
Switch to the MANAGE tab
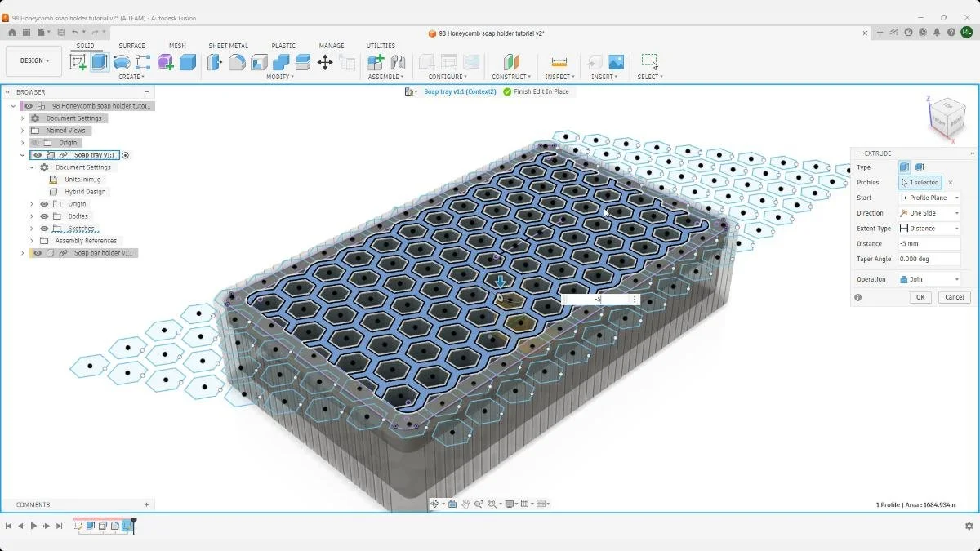coord(332,46)
